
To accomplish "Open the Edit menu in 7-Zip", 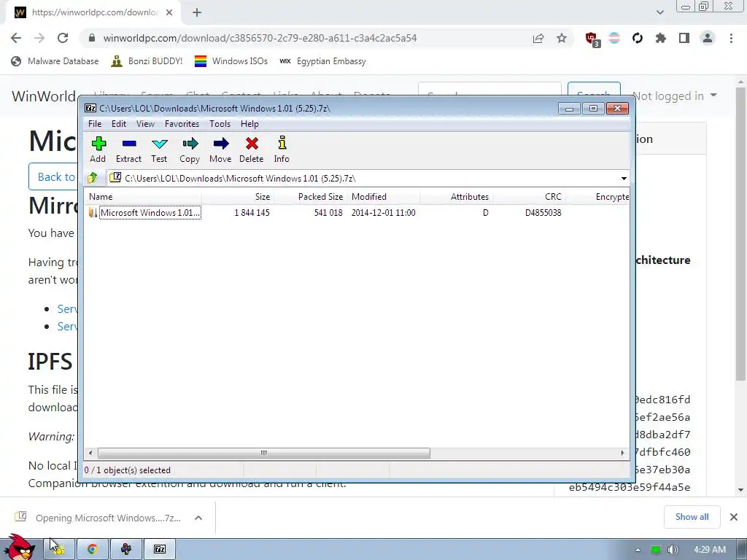I will point(119,124).
